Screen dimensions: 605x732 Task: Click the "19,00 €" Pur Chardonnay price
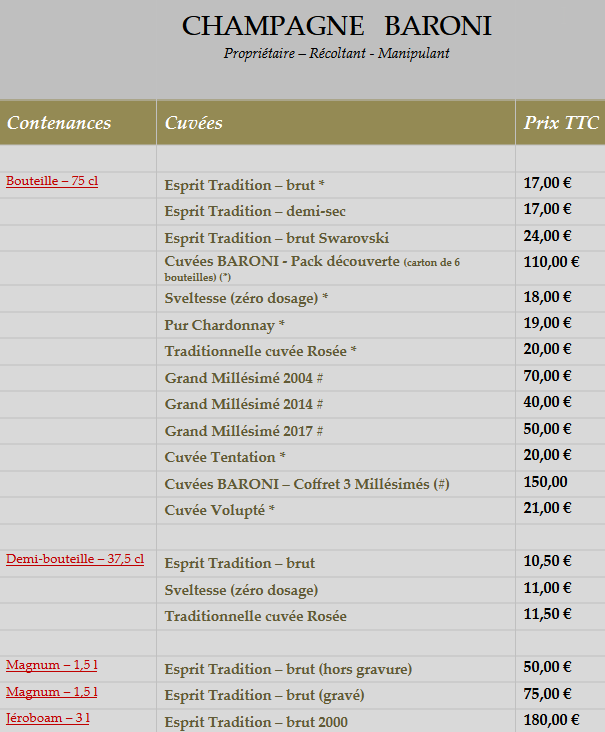pos(547,323)
